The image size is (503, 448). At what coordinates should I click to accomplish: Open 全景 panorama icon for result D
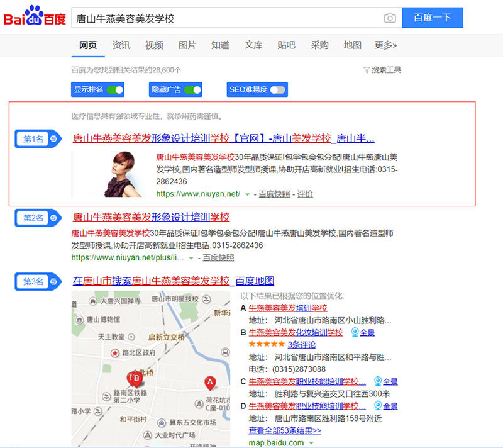pos(378,406)
